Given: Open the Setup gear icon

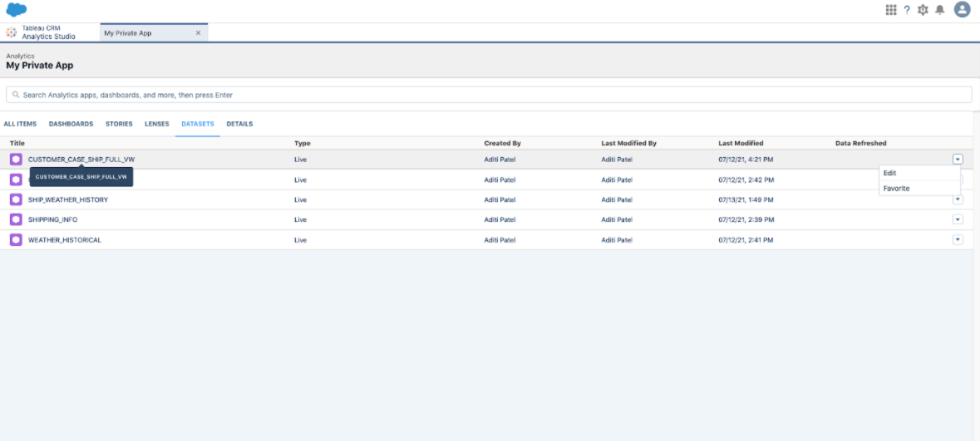Looking at the screenshot, I should (x=923, y=10).
